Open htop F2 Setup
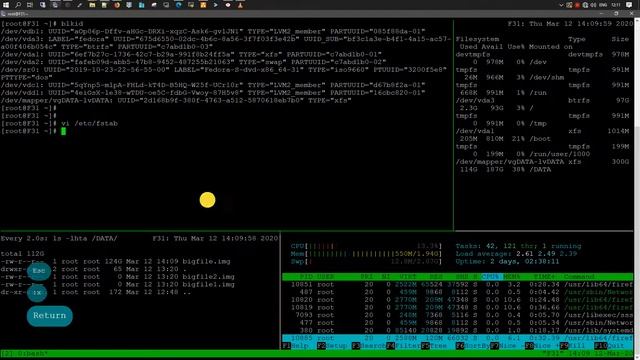The height and width of the screenshot is (360, 640). (331, 346)
